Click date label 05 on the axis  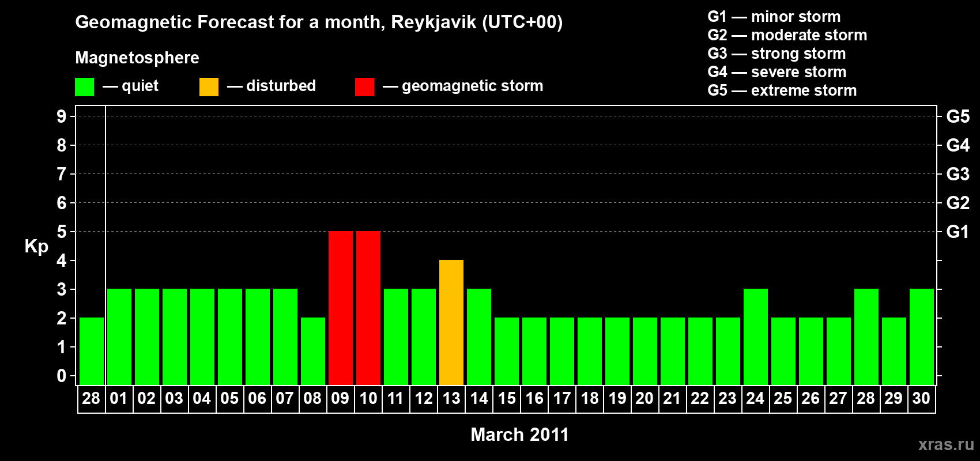(229, 399)
